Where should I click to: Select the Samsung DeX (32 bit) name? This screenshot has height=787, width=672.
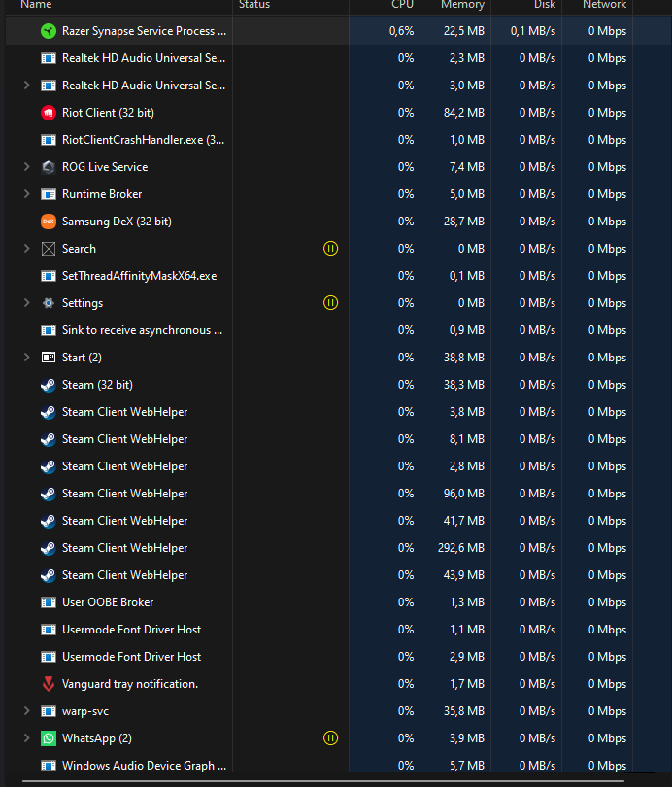coord(117,222)
